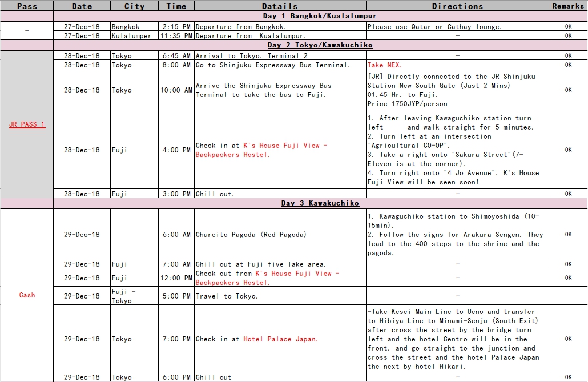The width and height of the screenshot is (588, 382).
Task: Select the 8:00 AM time cell
Action: [176, 65]
